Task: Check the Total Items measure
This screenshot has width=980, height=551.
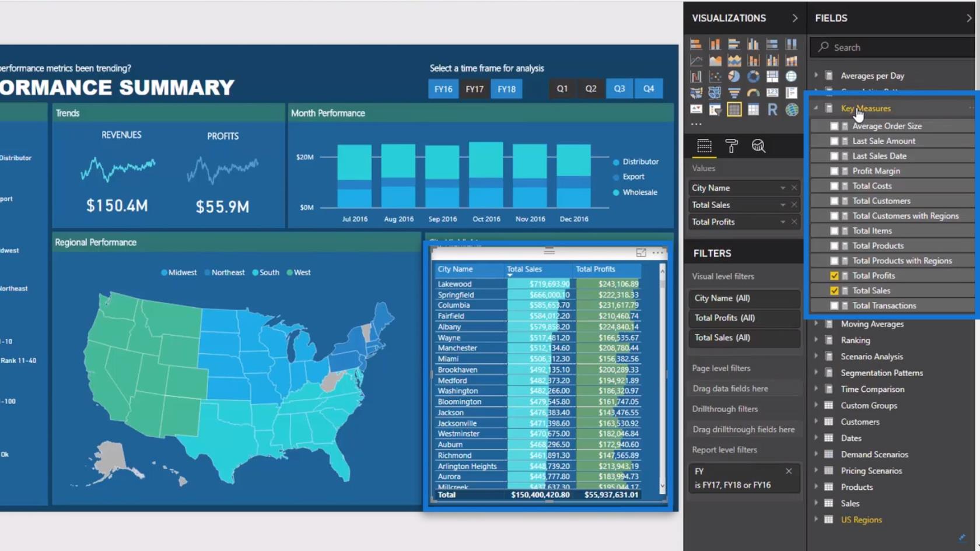Action: tap(834, 231)
